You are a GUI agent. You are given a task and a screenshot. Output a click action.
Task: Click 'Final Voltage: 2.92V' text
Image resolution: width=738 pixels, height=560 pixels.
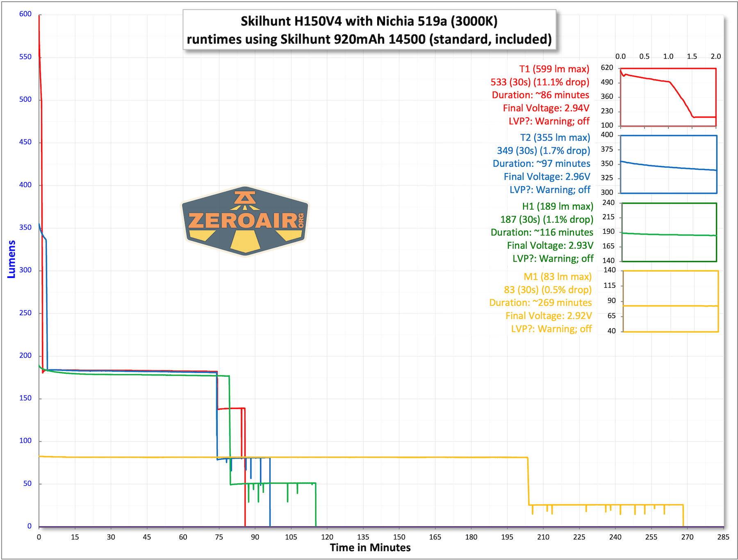[549, 316]
